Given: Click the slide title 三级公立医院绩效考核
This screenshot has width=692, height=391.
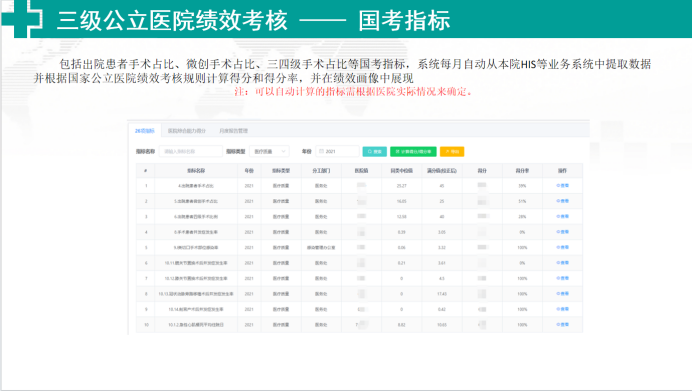Looking at the screenshot, I should (173, 20).
